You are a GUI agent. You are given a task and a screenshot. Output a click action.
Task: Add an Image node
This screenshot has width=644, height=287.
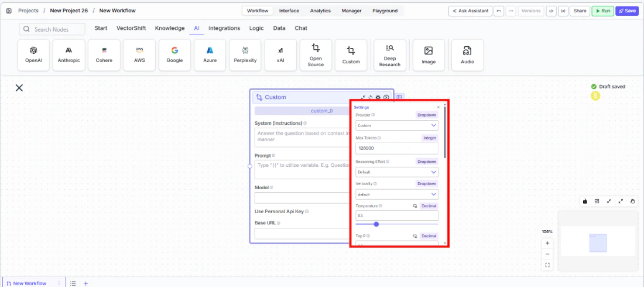(x=429, y=55)
